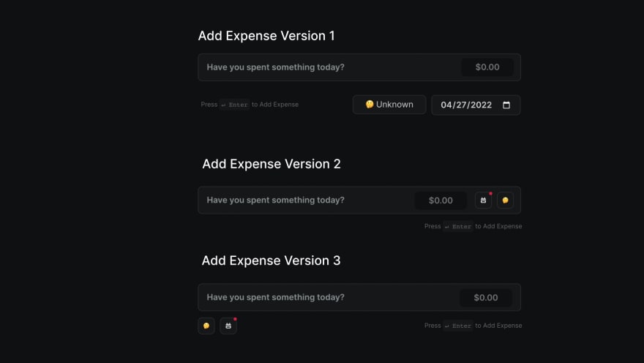
Task: Click the calendar icon button in Version 2
Action: point(484,201)
